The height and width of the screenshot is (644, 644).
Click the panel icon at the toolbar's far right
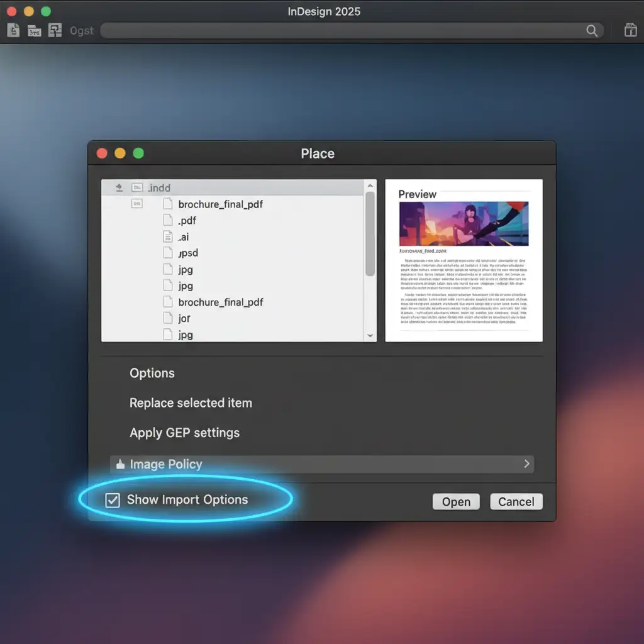630,30
